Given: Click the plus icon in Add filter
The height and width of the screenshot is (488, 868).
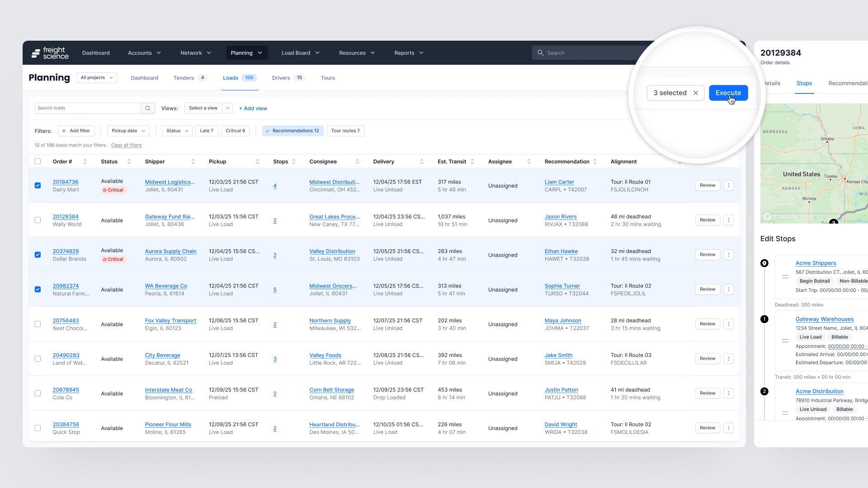Looking at the screenshot, I should (x=64, y=131).
